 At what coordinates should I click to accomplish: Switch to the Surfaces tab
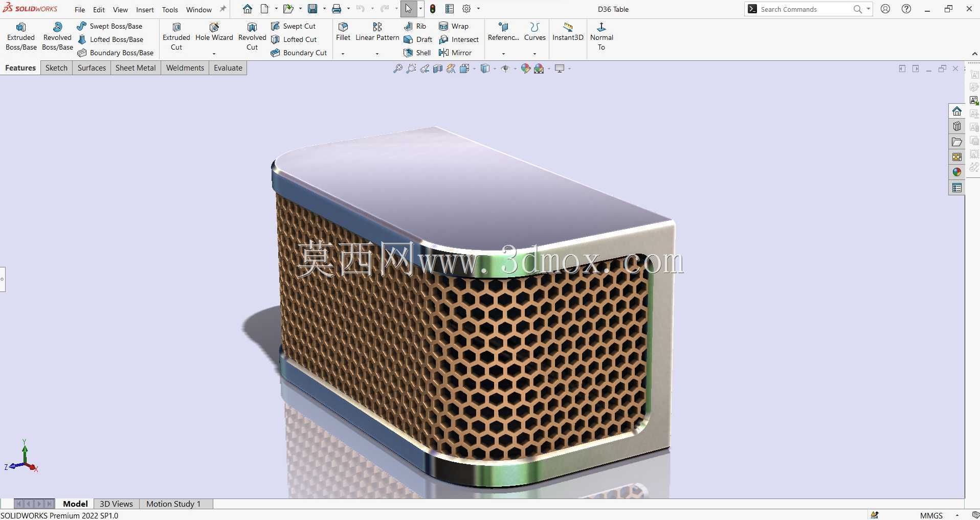point(92,68)
